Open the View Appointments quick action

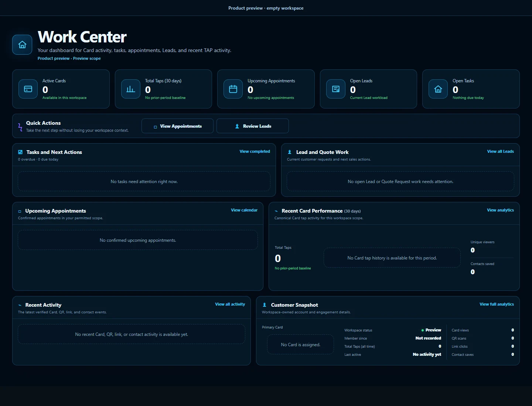(177, 126)
